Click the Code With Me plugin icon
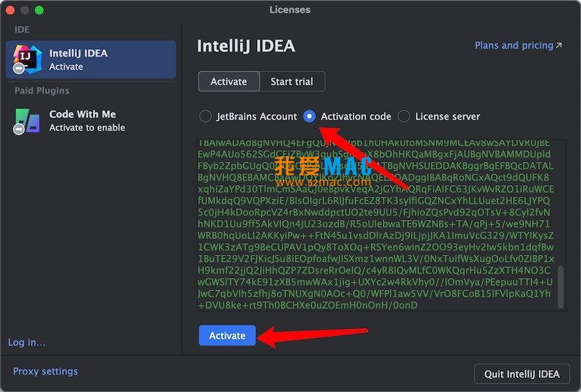 27,121
